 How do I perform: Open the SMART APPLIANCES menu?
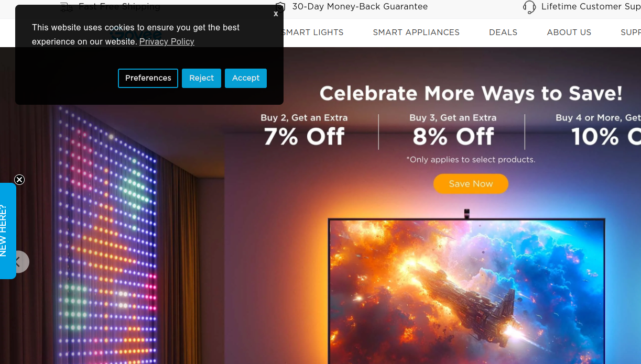[x=416, y=32]
